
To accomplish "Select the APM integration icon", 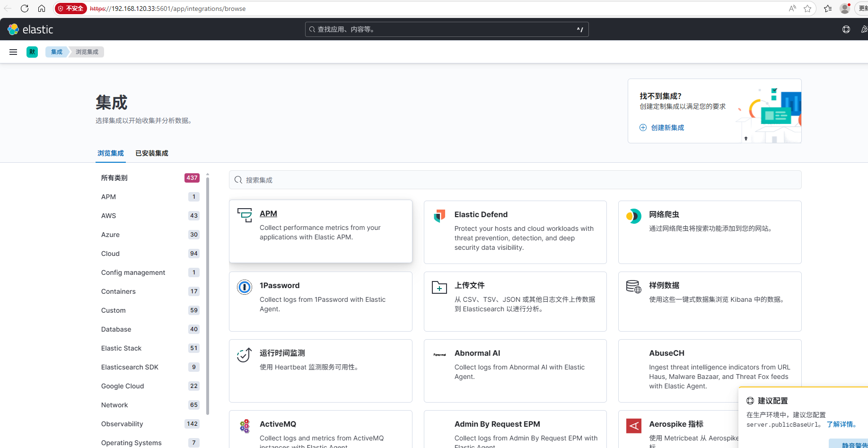I will click(245, 215).
